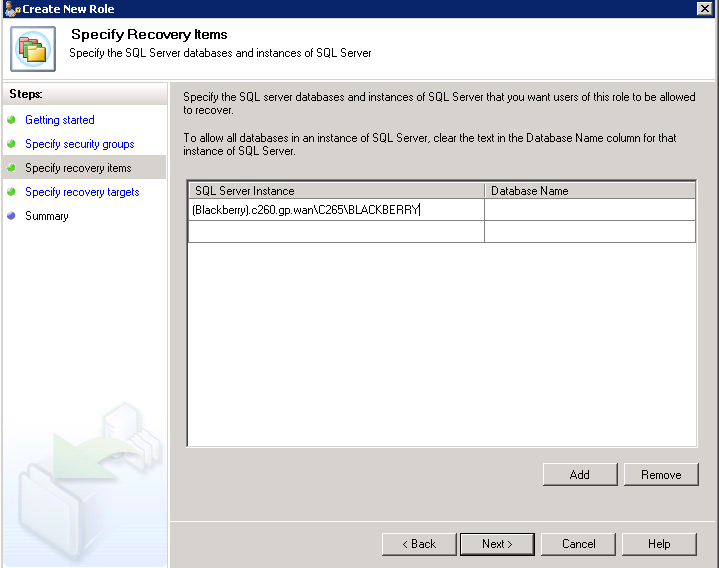Click the green bullet beside Specify security groups
The height and width of the screenshot is (568, 719).
(11, 143)
